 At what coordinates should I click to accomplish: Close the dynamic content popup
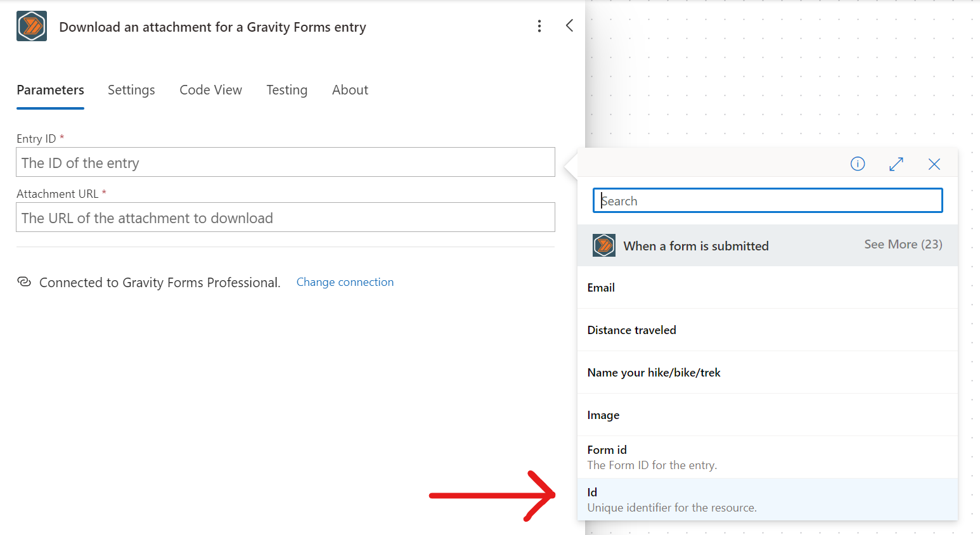click(x=934, y=164)
